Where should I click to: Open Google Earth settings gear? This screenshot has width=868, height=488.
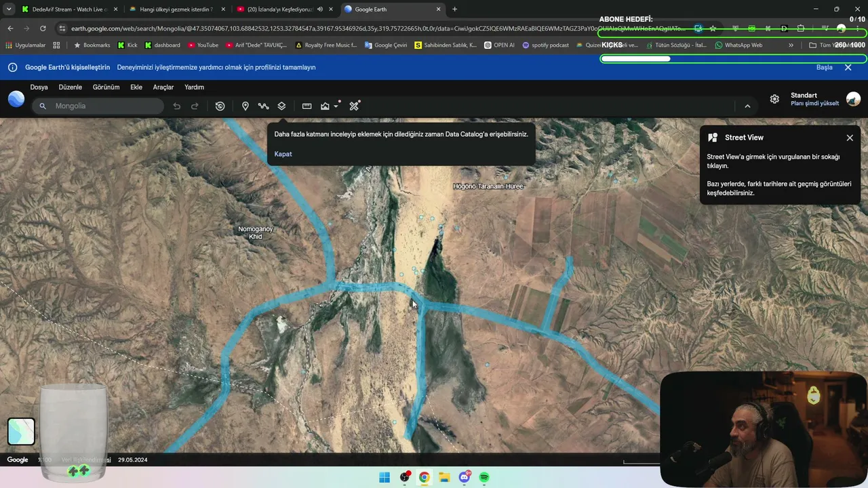pos(774,99)
